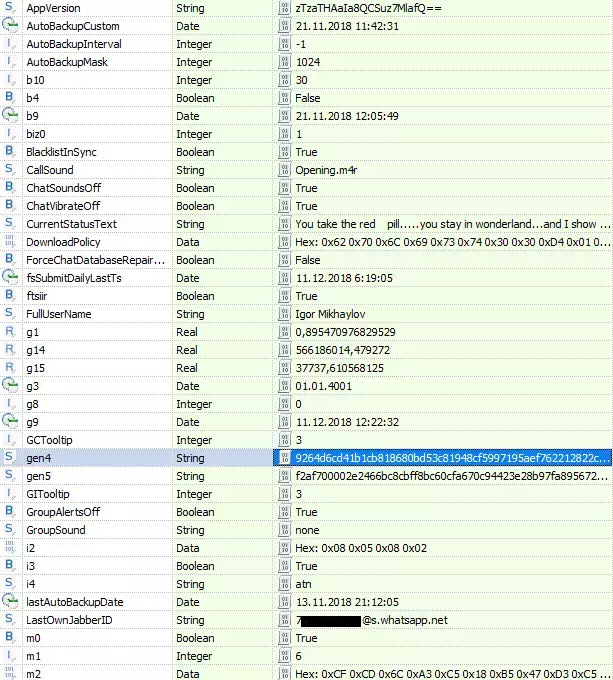Click the String icon beside gen4

click(x=9, y=458)
